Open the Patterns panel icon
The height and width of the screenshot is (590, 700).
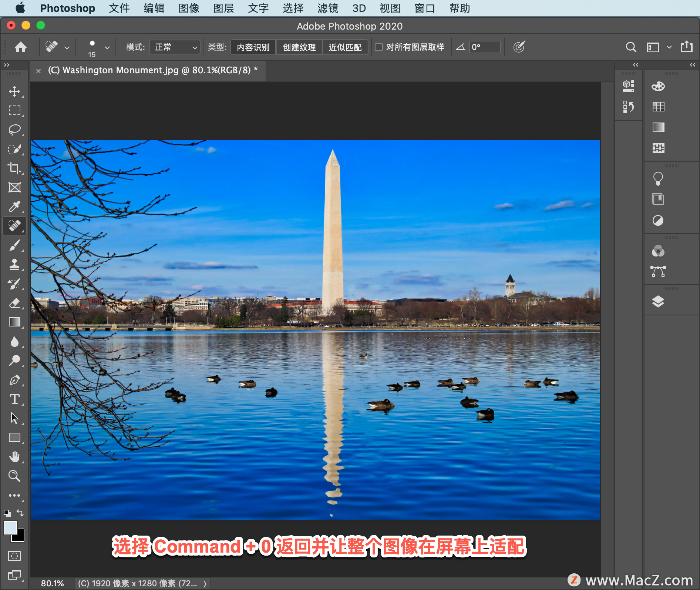pos(658,148)
